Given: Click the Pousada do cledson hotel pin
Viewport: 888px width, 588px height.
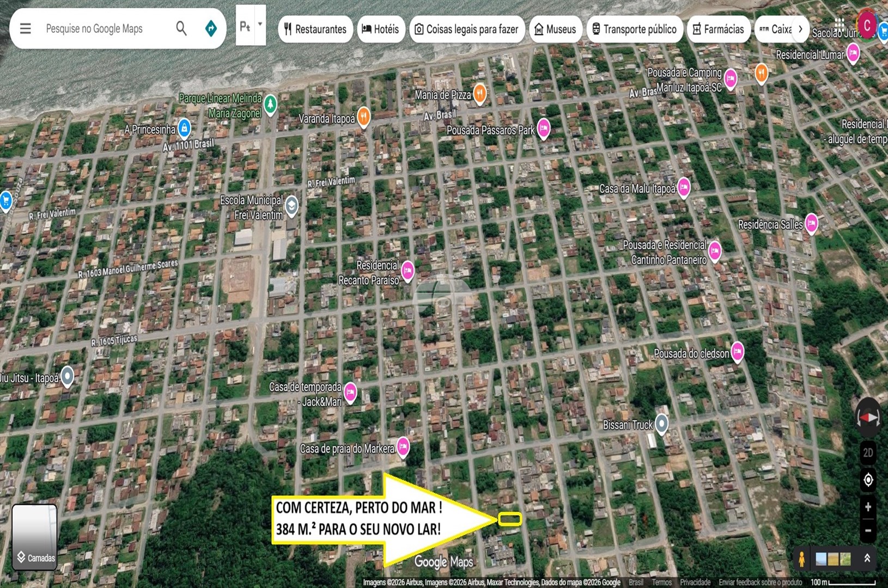Looking at the screenshot, I should 737,352.
